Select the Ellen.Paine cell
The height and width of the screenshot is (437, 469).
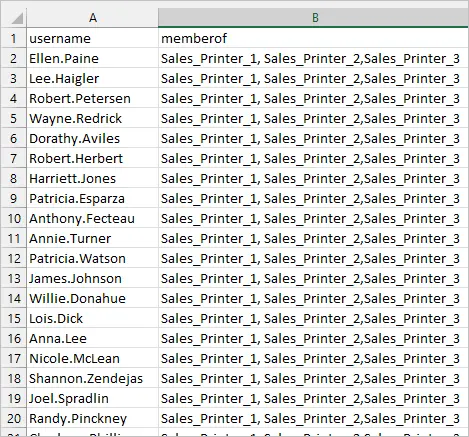click(x=93, y=58)
